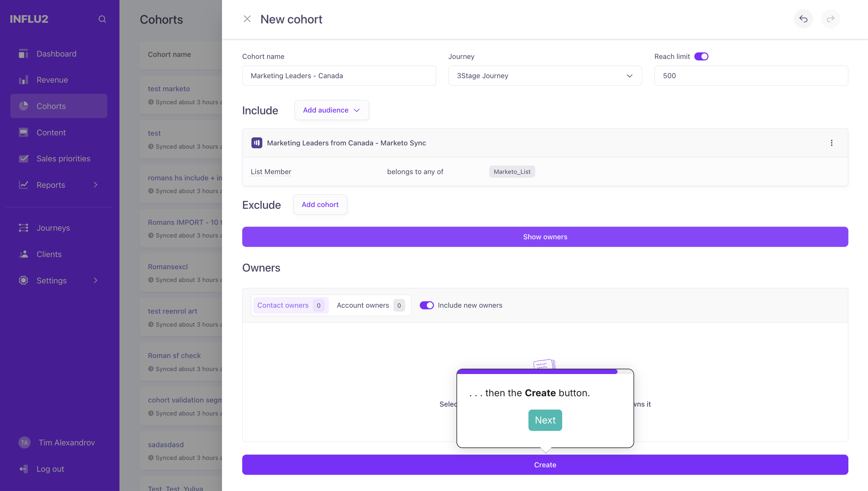Click the List Member filter label
Image resolution: width=868 pixels, height=491 pixels.
tap(271, 172)
